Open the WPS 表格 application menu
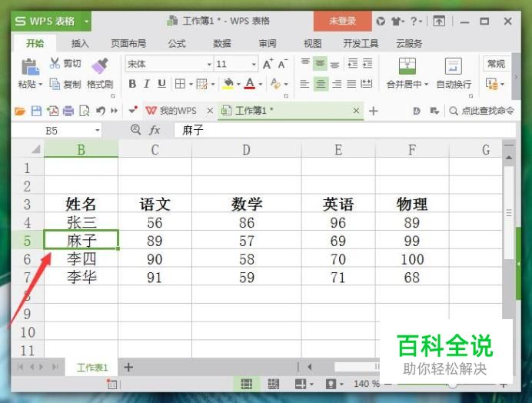 pos(52,21)
